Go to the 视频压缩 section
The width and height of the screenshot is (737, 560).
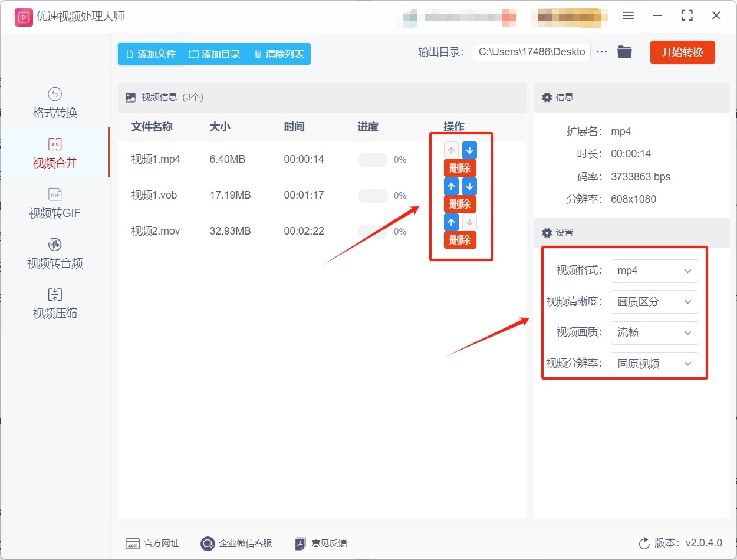[55, 304]
